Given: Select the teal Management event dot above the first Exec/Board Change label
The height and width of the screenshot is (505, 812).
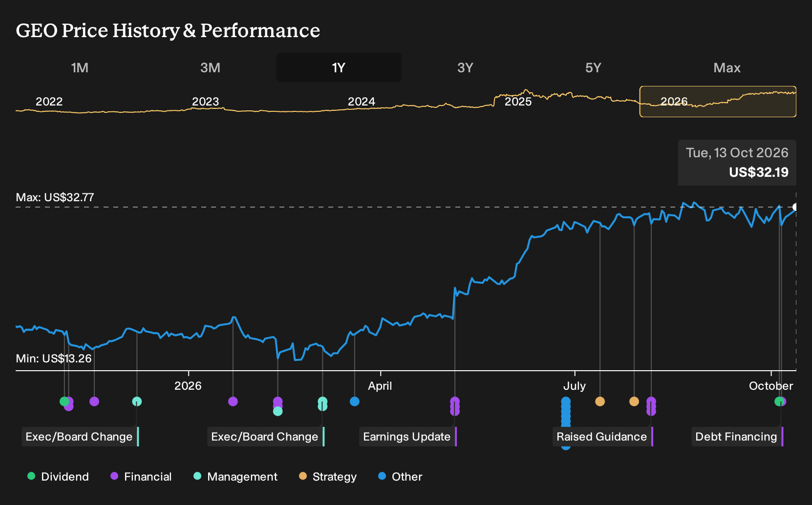Looking at the screenshot, I should click(x=137, y=401).
